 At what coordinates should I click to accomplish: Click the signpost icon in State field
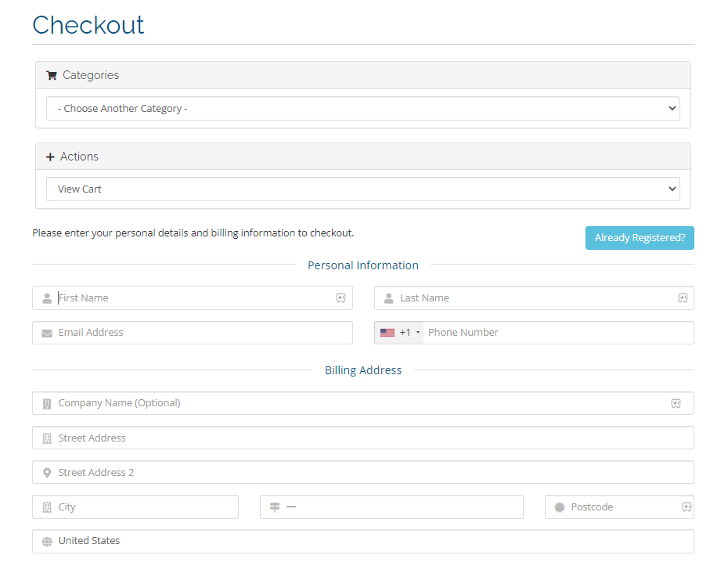(275, 507)
